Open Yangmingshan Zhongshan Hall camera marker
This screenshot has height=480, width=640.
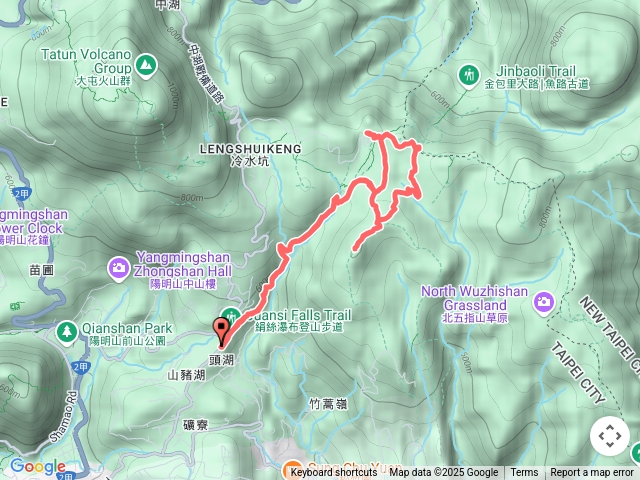[119, 269]
